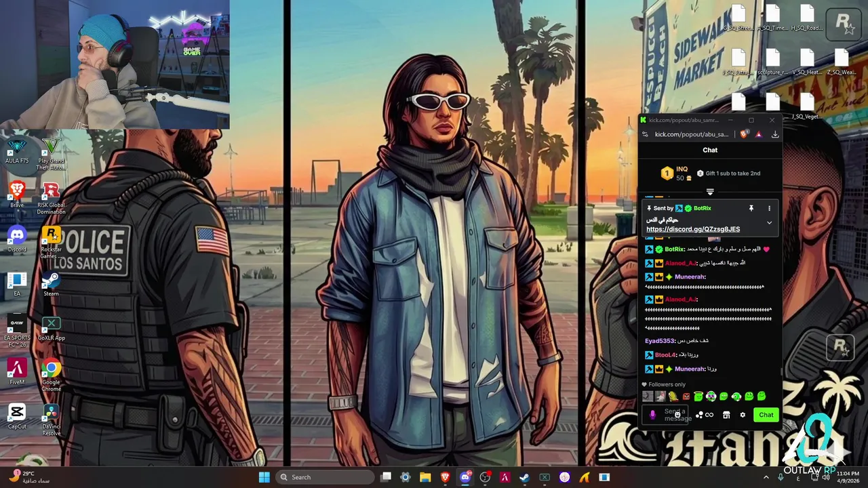Open the shop icon next to chat settings
Viewport: 868px width, 488px height.
726,415
